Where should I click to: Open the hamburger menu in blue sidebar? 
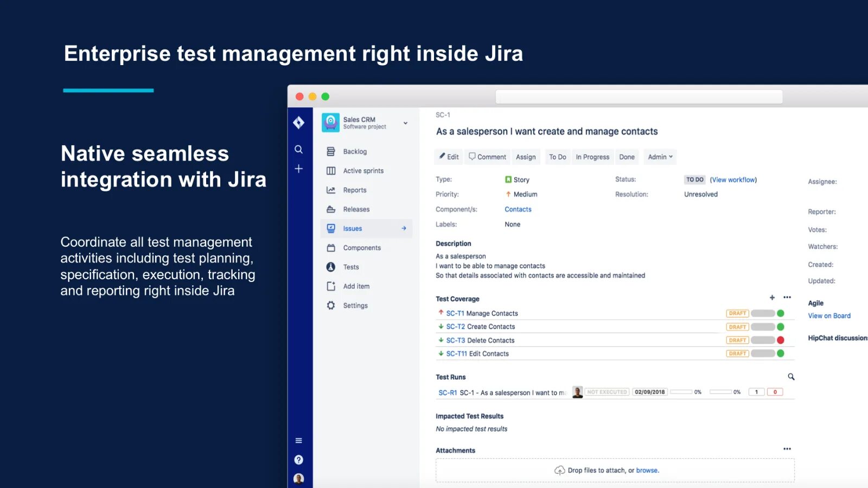(x=298, y=440)
